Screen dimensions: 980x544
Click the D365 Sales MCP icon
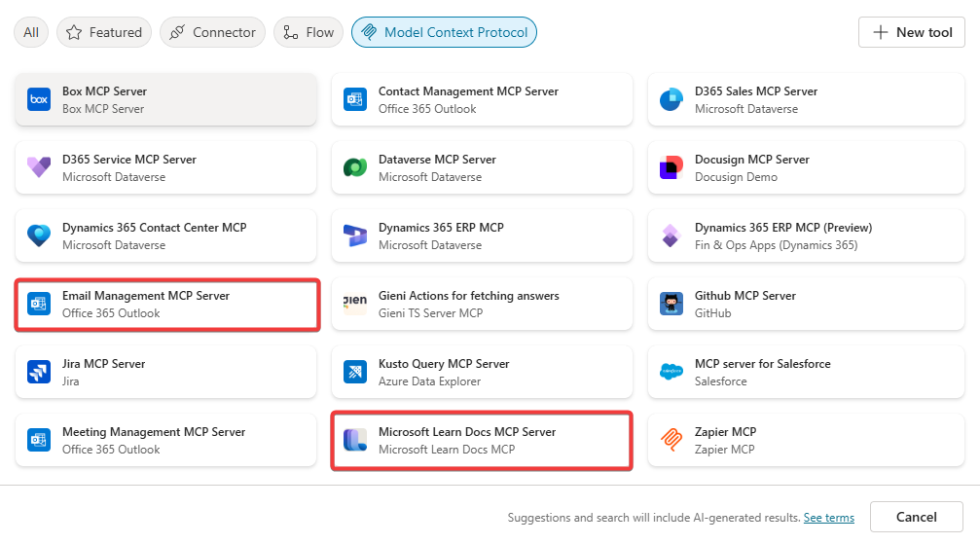point(671,99)
